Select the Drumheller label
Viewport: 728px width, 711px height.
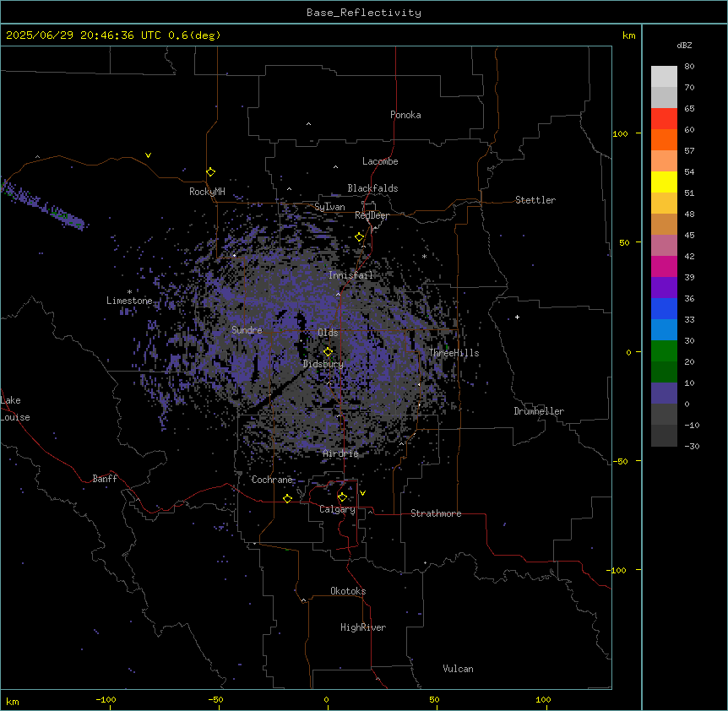tap(539, 411)
